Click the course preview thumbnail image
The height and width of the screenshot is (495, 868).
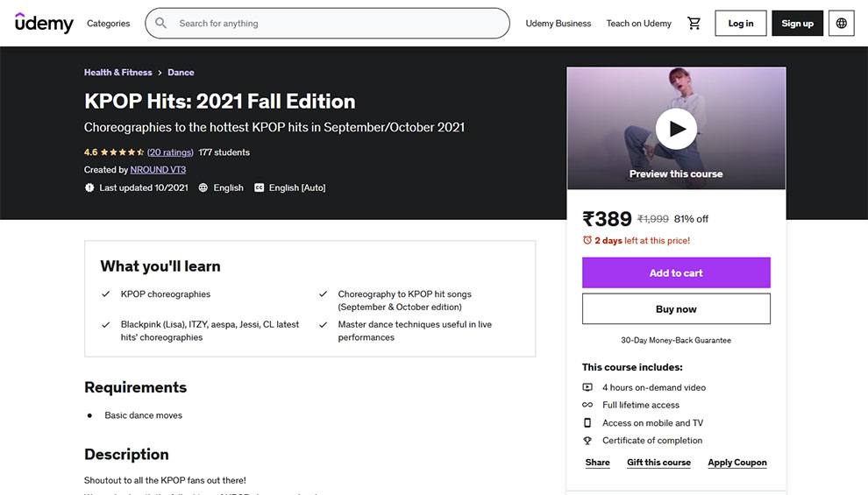click(x=676, y=128)
